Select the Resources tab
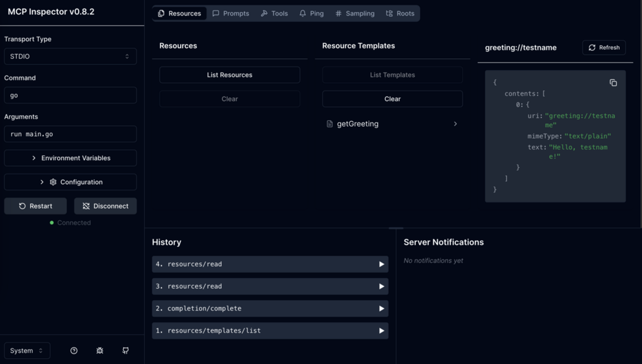The width and height of the screenshot is (642, 364). click(x=179, y=13)
